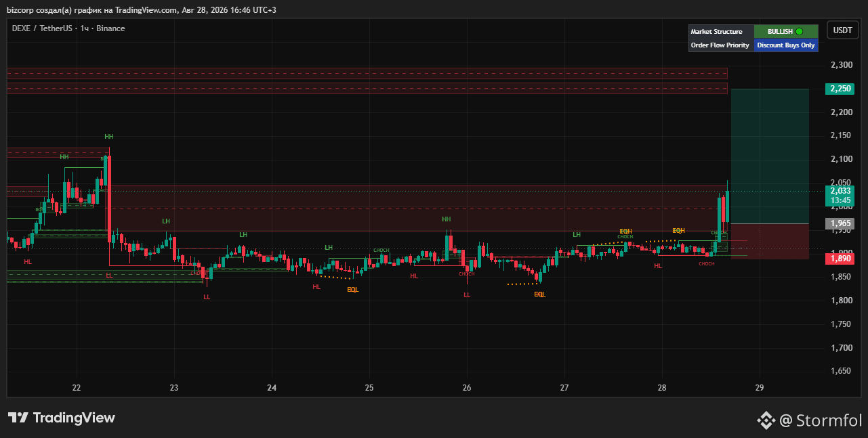
Task: Open the USDT currency selector
Action: pos(842,30)
